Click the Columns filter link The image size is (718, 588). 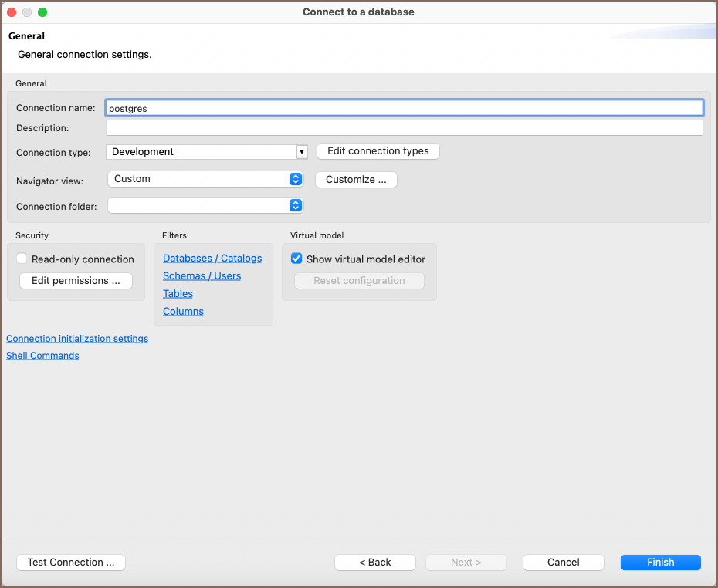pos(183,312)
